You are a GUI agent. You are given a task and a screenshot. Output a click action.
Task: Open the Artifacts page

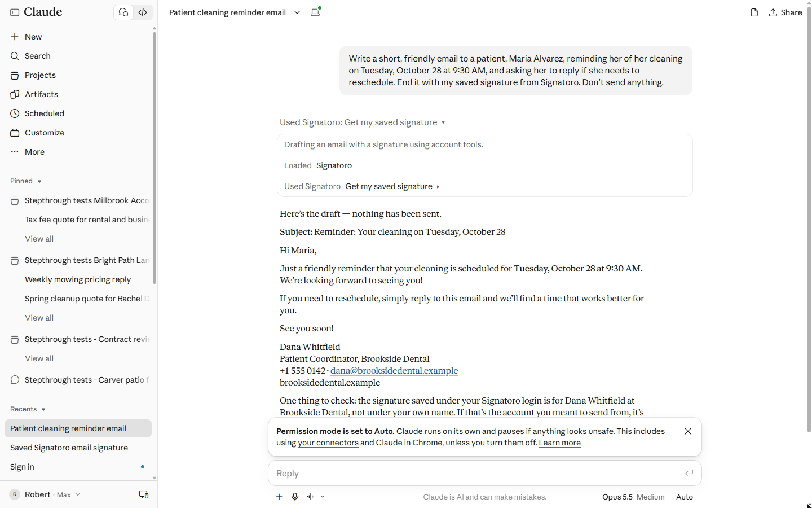coord(77,94)
